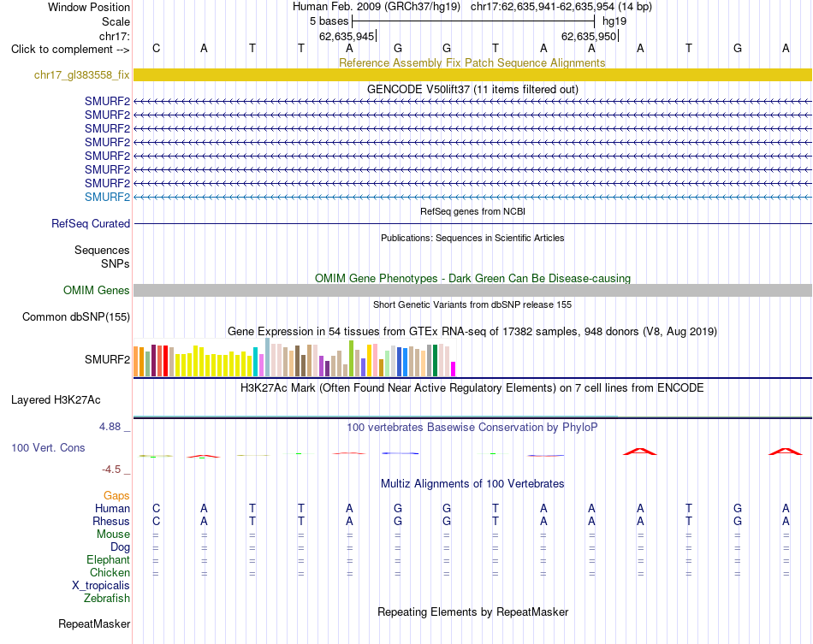
Task: Click the first orange bar in GTEx chart
Action: (x=136, y=361)
